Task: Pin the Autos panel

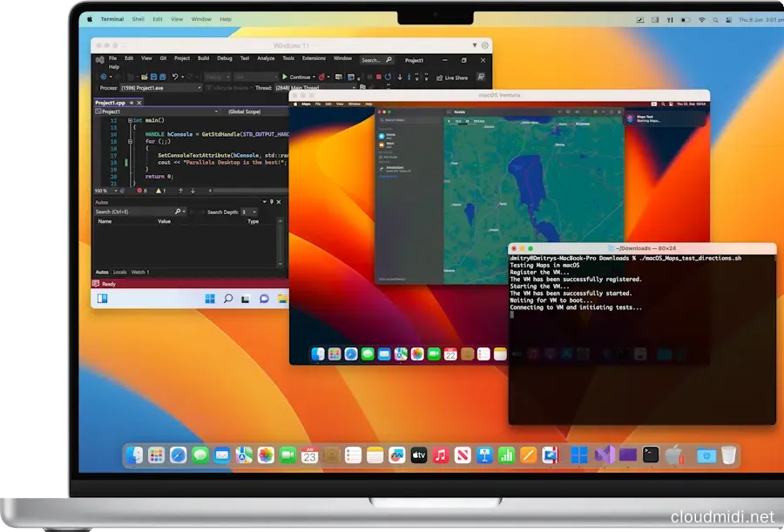Action: point(271,202)
